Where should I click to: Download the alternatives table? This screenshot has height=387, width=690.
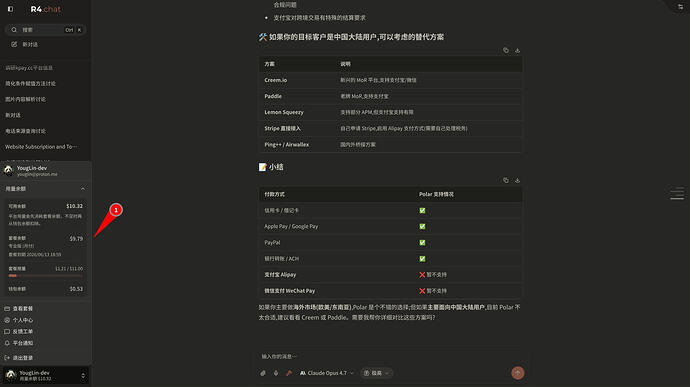pyautogui.click(x=518, y=51)
